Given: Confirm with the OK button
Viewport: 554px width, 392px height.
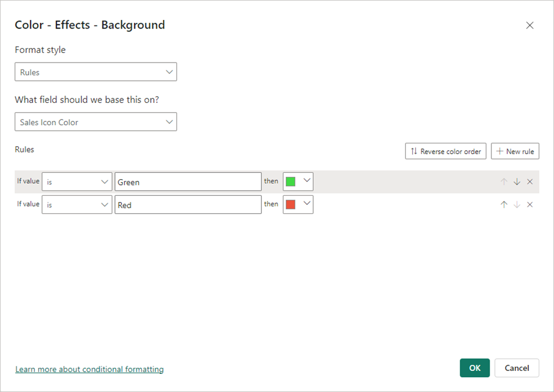Looking at the screenshot, I should click(x=474, y=368).
